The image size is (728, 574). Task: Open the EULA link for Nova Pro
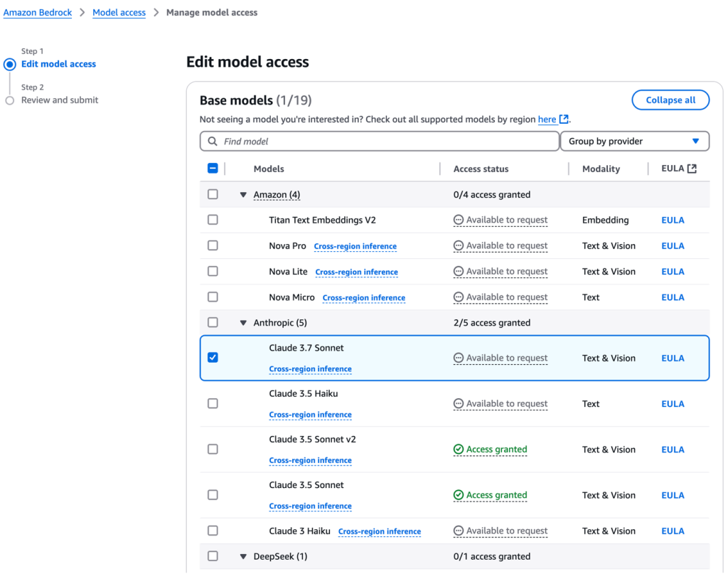pyautogui.click(x=673, y=245)
